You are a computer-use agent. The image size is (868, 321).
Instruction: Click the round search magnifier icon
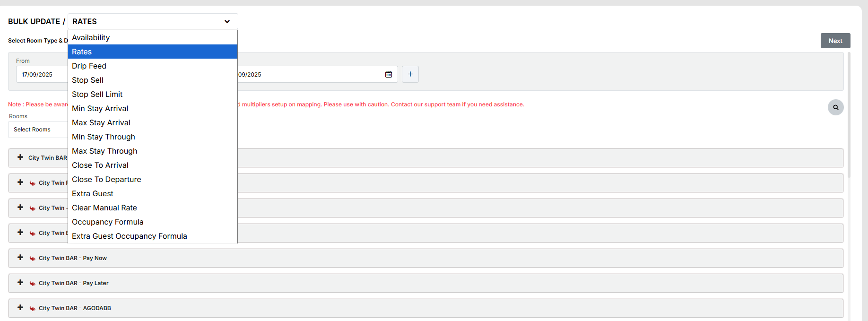coord(835,107)
